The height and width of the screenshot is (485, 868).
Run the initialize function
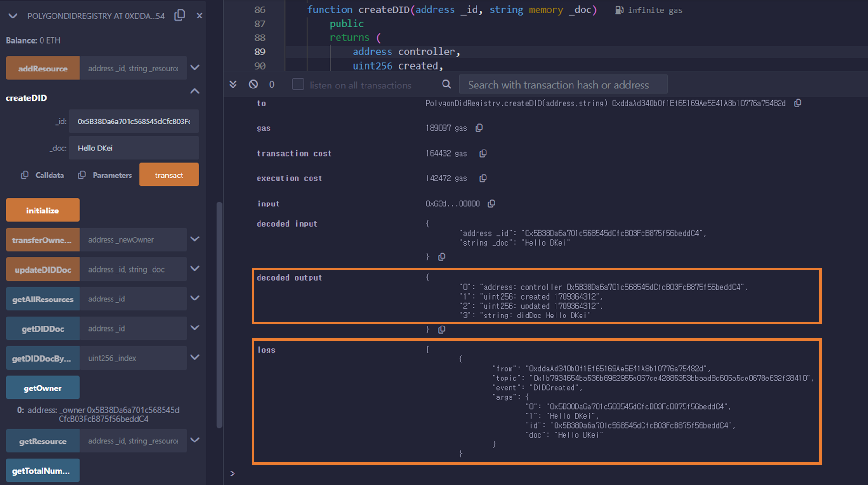pos(43,210)
